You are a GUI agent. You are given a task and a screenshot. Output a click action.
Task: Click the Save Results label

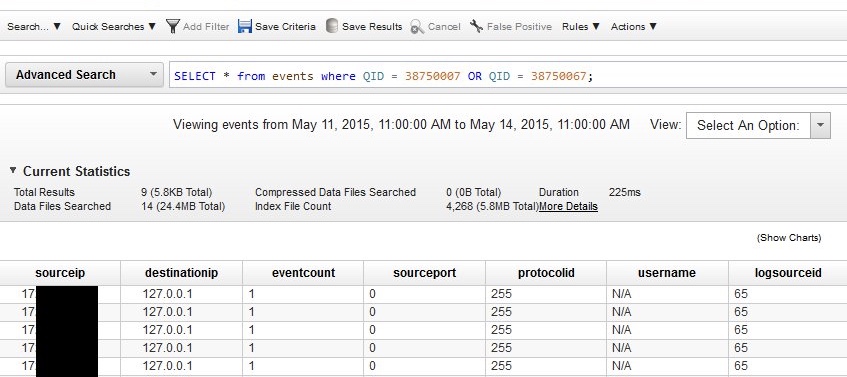click(x=372, y=26)
